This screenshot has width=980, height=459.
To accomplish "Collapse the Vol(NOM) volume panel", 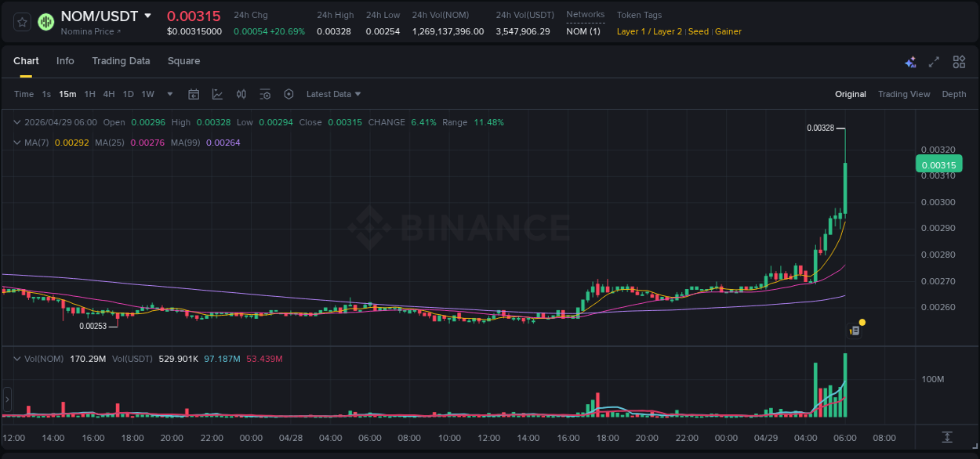I will tap(17, 358).
